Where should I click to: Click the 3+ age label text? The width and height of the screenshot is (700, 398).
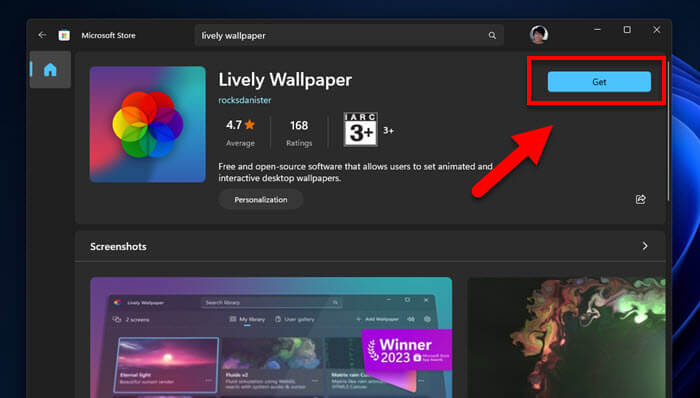click(388, 131)
